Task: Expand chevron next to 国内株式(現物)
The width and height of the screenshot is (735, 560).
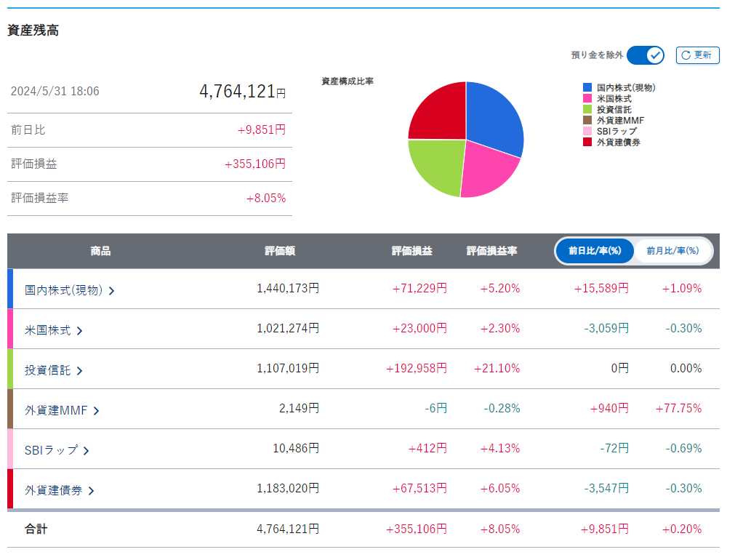Action: click(111, 291)
